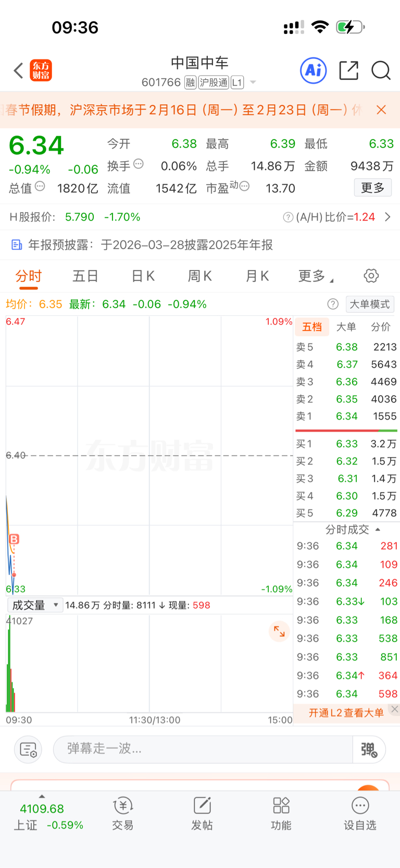
Task: Open the 功能 functions icon
Action: [281, 814]
